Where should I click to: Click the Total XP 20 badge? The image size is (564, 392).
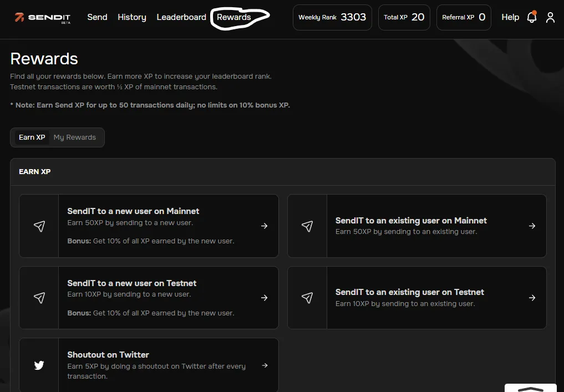[x=404, y=17]
